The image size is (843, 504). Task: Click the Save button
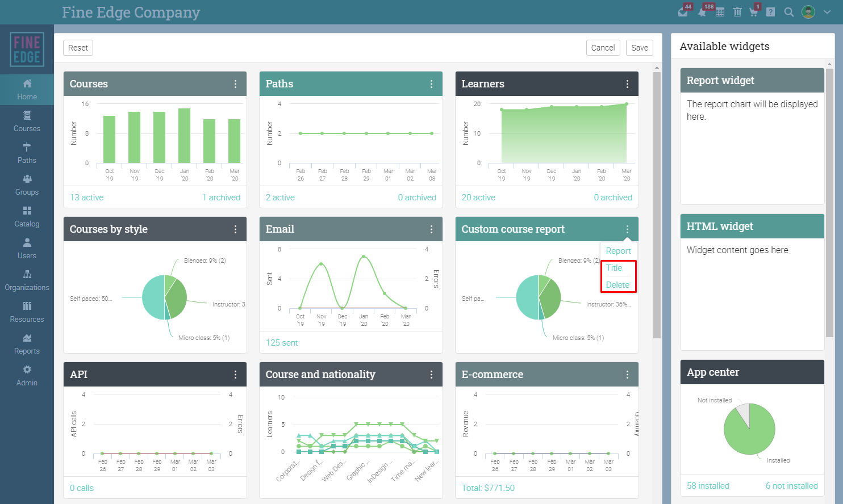(640, 48)
